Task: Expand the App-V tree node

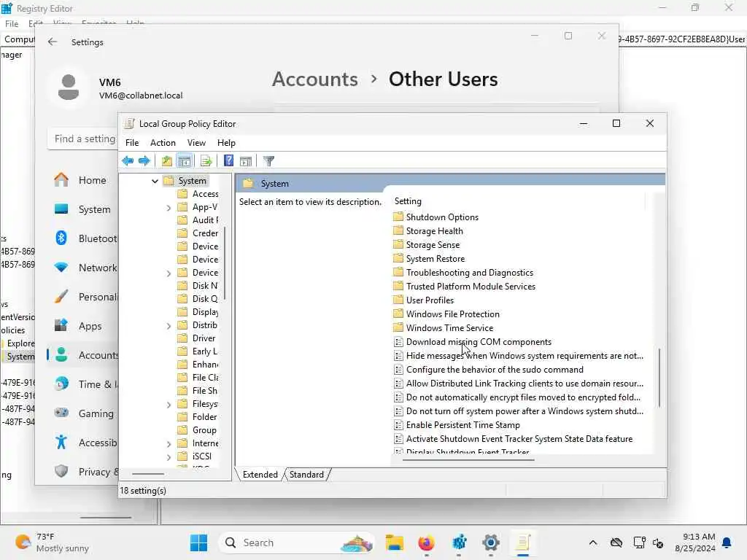Action: point(169,208)
